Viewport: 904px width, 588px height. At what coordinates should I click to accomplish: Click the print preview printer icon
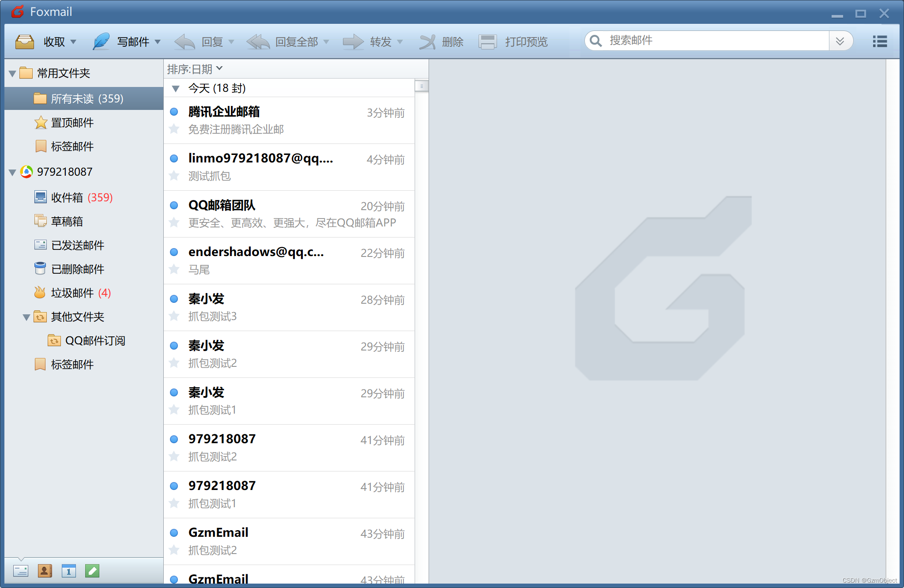pyautogui.click(x=487, y=42)
